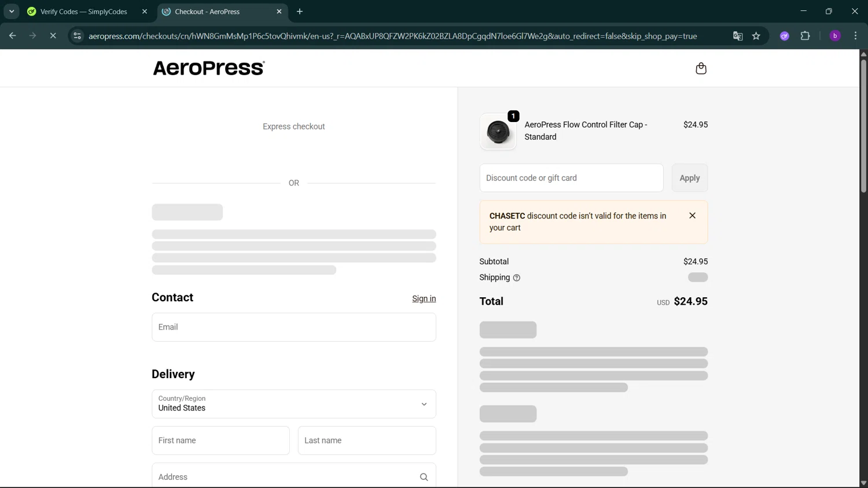Select the Checkout - AeroPress tab
Image resolution: width=868 pixels, height=488 pixels.
coord(221,12)
